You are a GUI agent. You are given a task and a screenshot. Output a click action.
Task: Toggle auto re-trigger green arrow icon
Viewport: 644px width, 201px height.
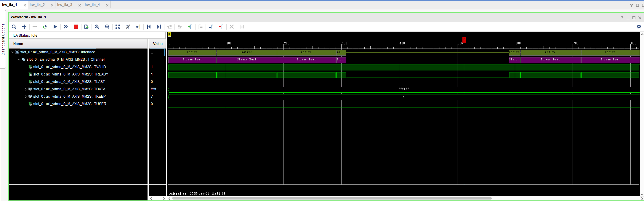(x=45, y=27)
